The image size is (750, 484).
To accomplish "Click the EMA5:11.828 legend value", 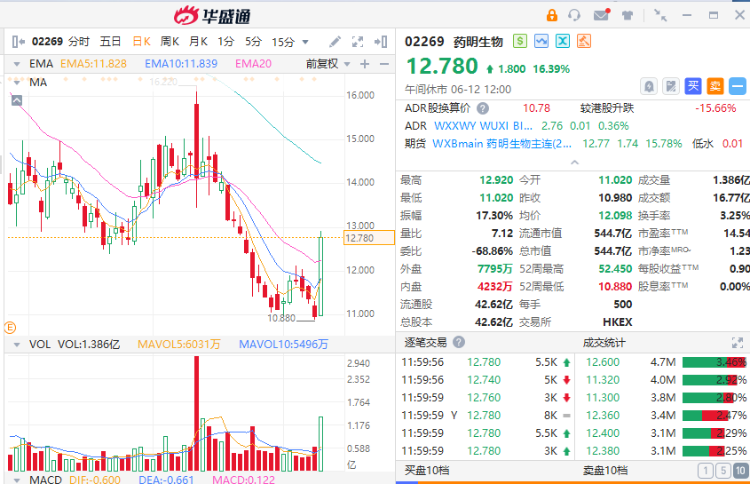I will point(93,64).
